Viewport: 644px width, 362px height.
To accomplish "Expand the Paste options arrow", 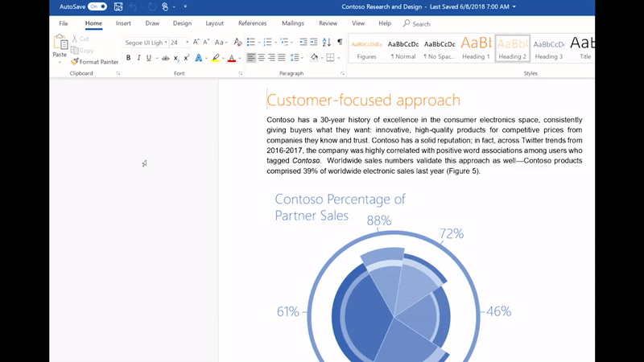I will pos(60,63).
